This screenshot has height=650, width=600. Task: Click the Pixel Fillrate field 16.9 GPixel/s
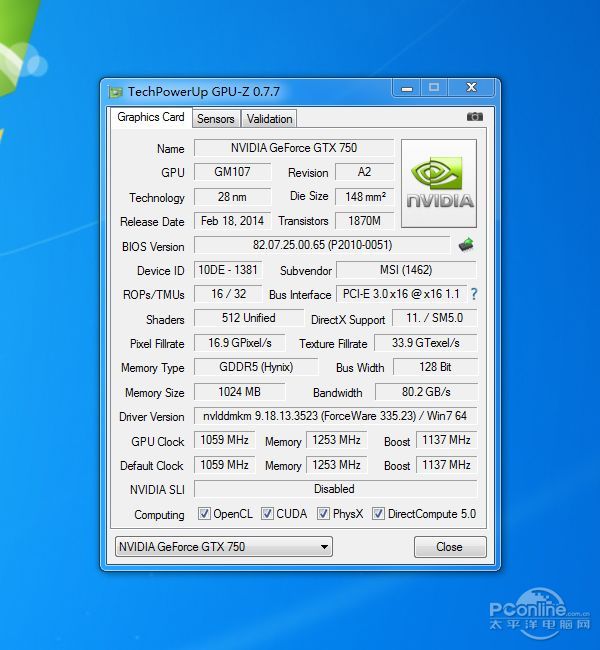240,343
